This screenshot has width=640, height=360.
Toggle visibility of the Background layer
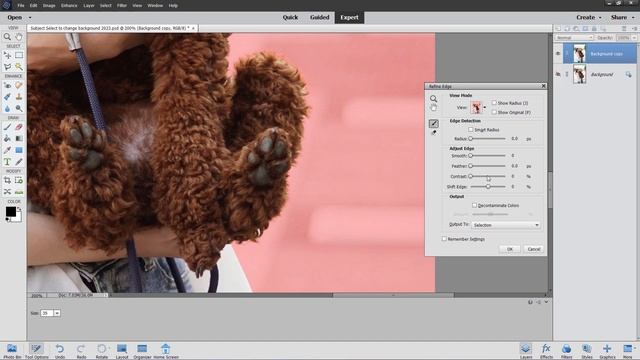[558, 74]
